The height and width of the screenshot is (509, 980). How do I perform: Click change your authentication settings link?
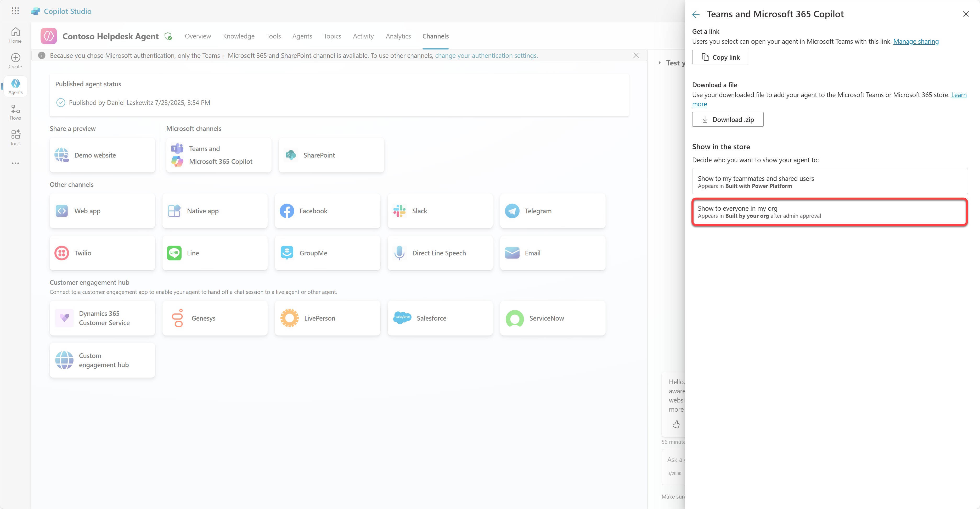pos(486,55)
